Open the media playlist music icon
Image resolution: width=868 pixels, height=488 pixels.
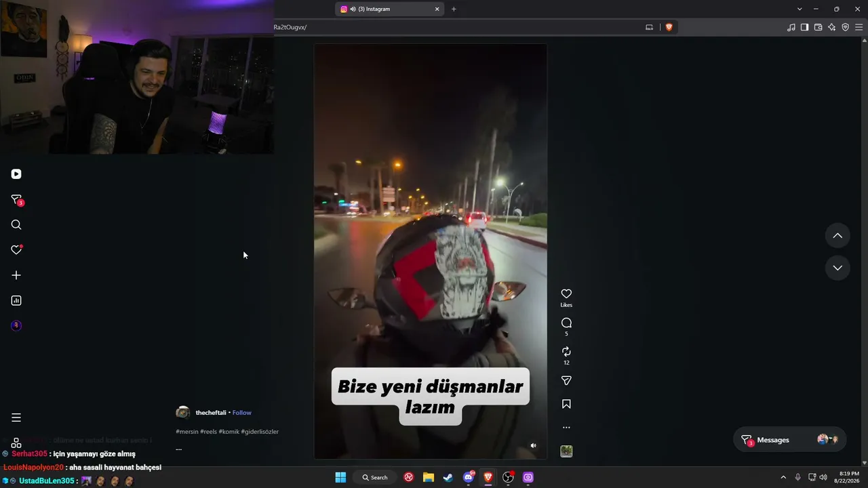point(791,27)
